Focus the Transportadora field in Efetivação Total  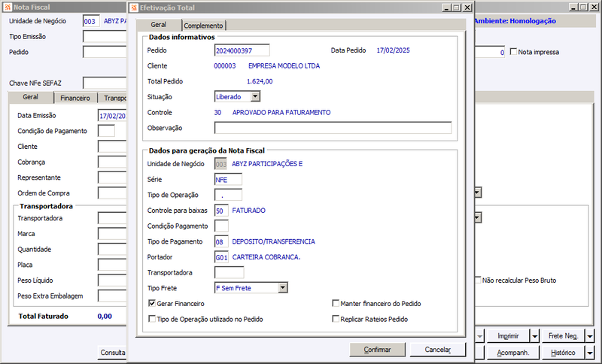230,273
